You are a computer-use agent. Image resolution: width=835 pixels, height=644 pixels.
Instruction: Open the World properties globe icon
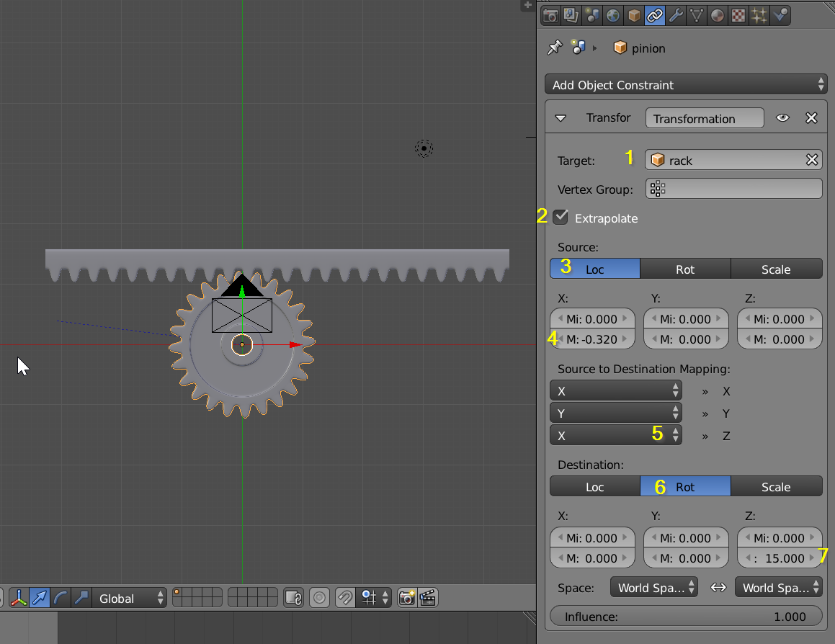click(x=612, y=15)
